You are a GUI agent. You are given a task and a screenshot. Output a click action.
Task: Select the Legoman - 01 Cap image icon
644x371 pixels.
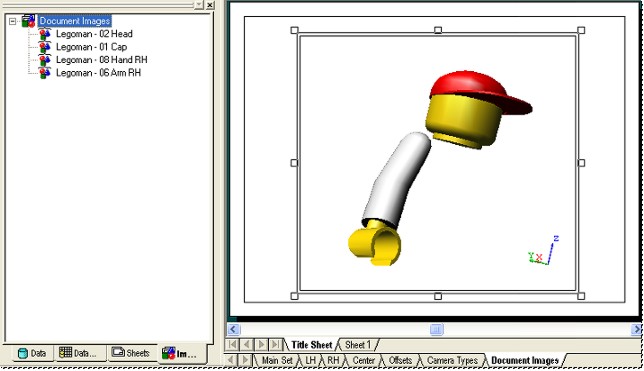[x=44, y=47]
